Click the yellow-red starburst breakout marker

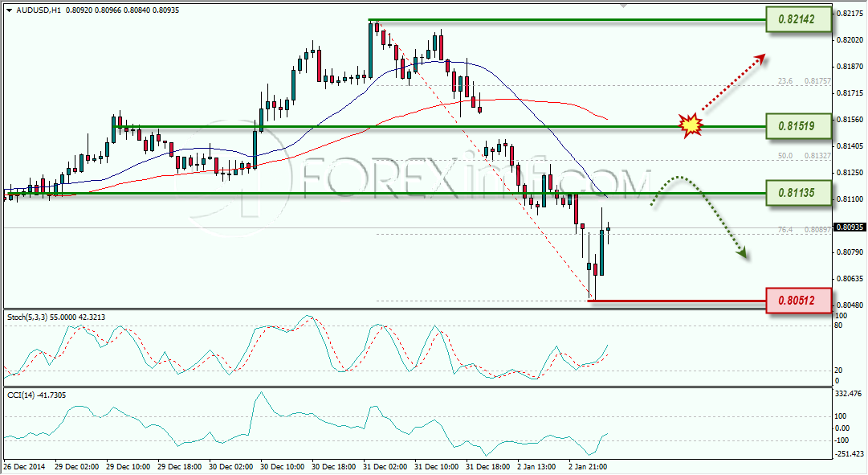coord(691,126)
